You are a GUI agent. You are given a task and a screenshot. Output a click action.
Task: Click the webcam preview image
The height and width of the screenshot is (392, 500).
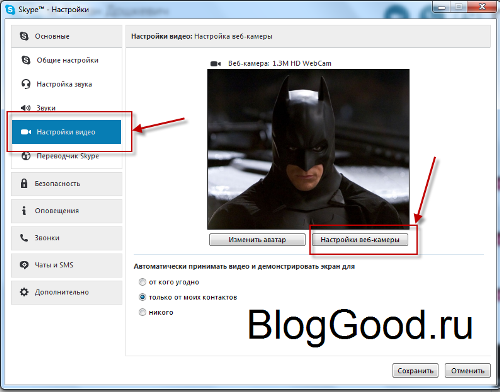click(308, 149)
